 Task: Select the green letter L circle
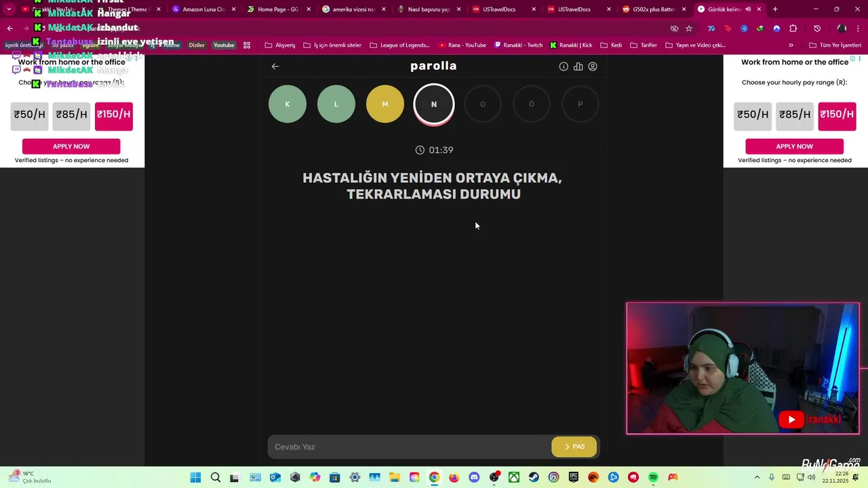[336, 104]
